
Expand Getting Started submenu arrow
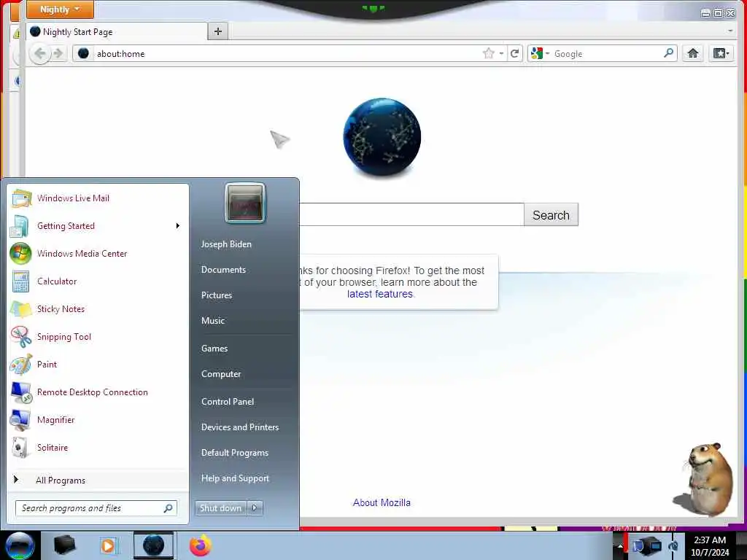coord(178,226)
